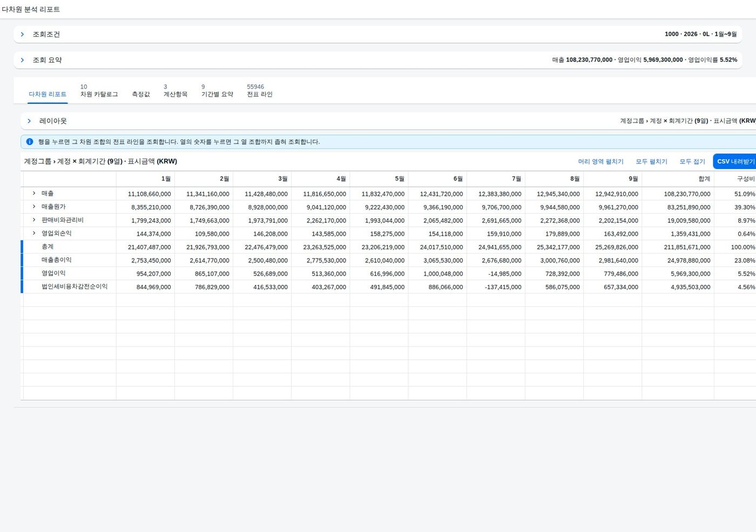Click the blue info icon in the hint banner
The width and height of the screenshot is (756, 532).
pos(30,142)
